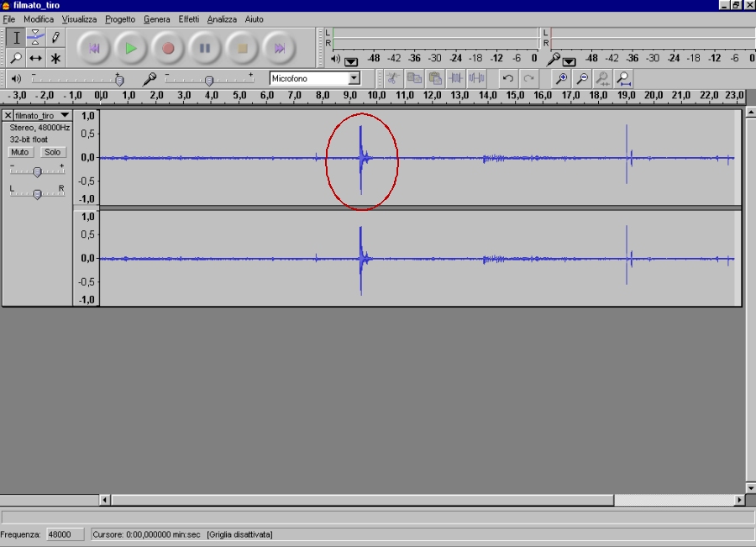Open the Aiuto menu
This screenshot has width=756, height=547.
point(254,19)
